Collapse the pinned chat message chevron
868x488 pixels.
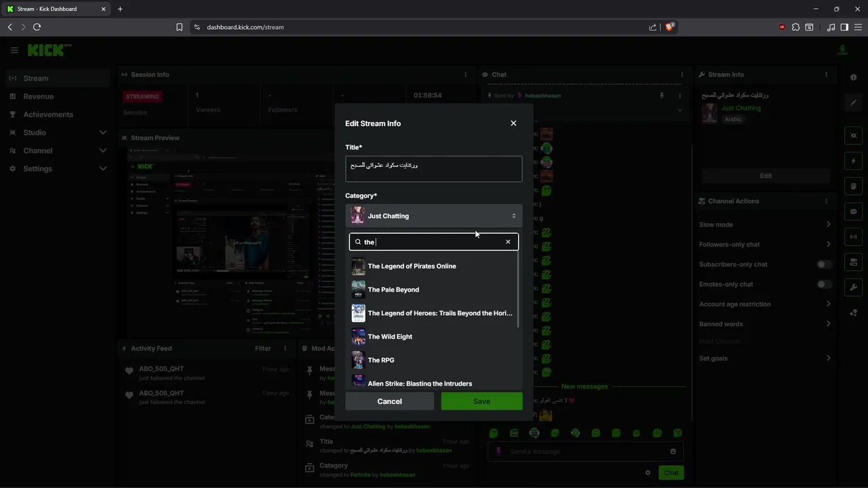click(680, 110)
